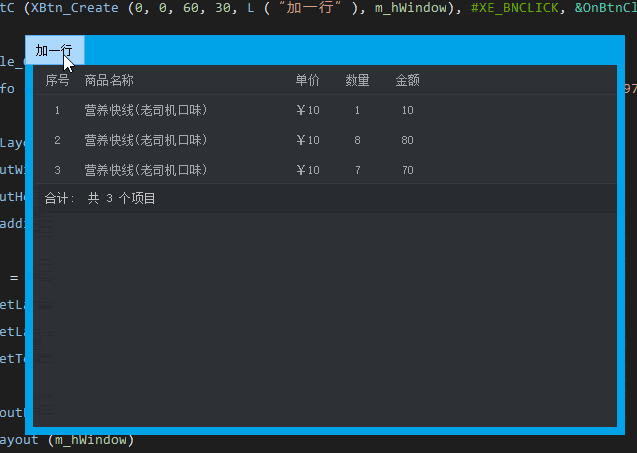
Task: Click the amount 80 cell
Action: click(x=407, y=140)
